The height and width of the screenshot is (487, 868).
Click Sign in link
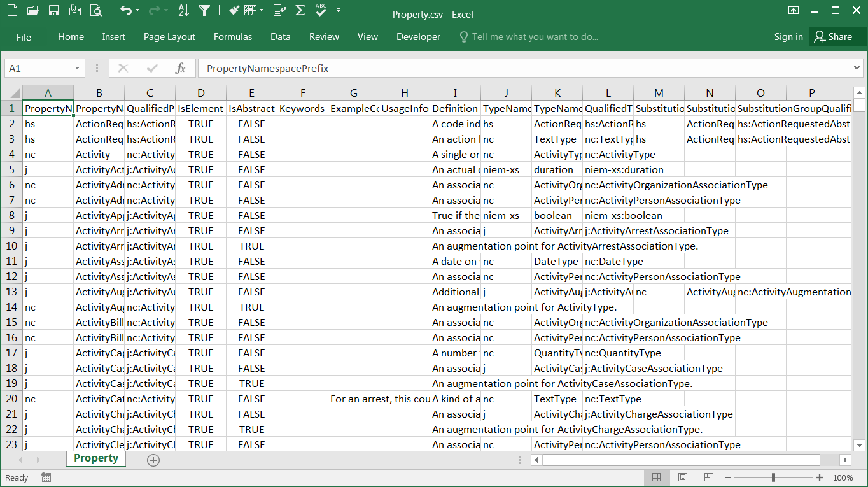(x=788, y=37)
